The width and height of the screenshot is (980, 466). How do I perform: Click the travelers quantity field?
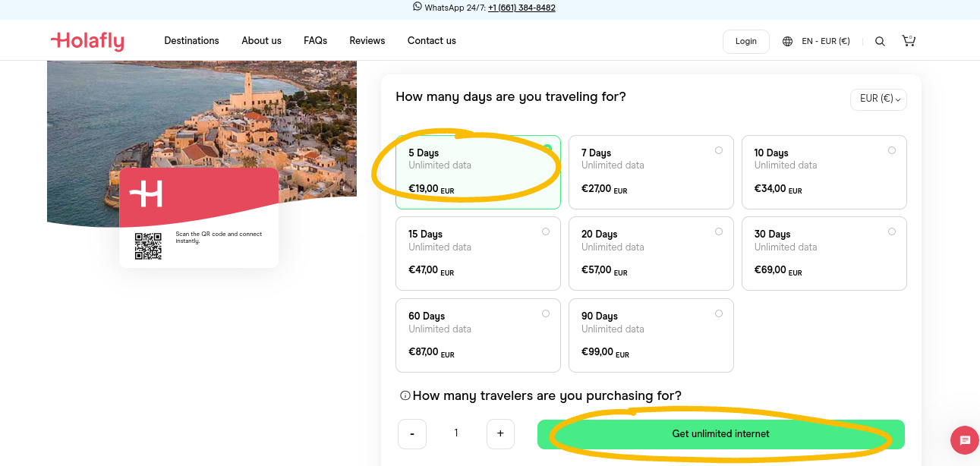[456, 433]
